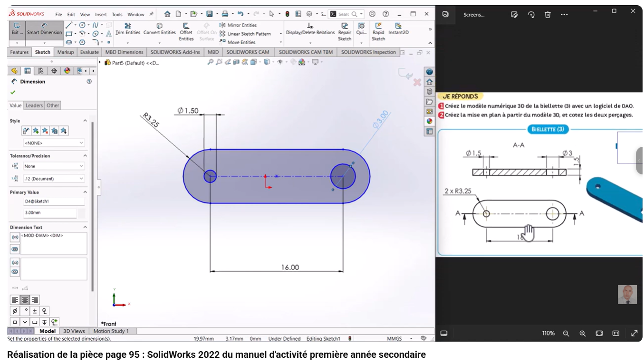Image resolution: width=644 pixels, height=364 pixels.
Task: Open the DimXpertManager crosshair tab
Action: pyautogui.click(x=54, y=71)
